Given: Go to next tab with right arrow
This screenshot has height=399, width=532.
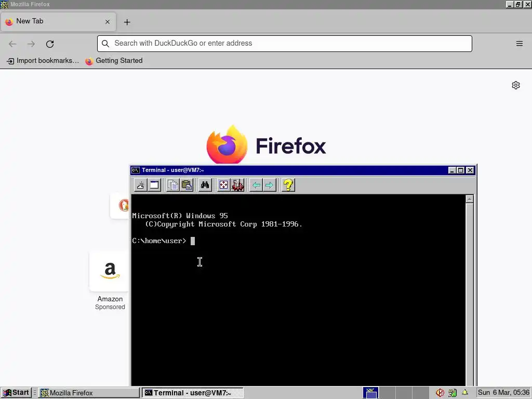Looking at the screenshot, I should (270, 185).
